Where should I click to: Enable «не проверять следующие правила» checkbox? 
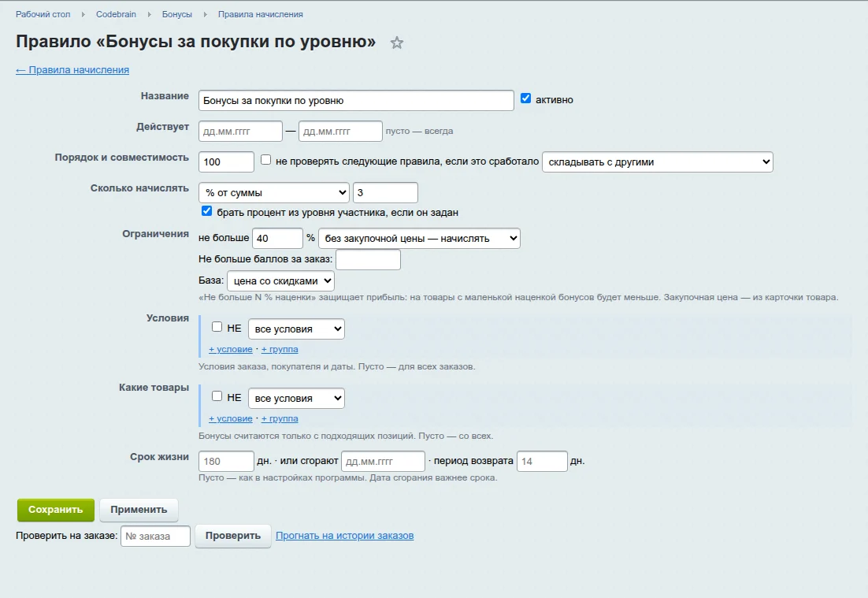coord(265,160)
